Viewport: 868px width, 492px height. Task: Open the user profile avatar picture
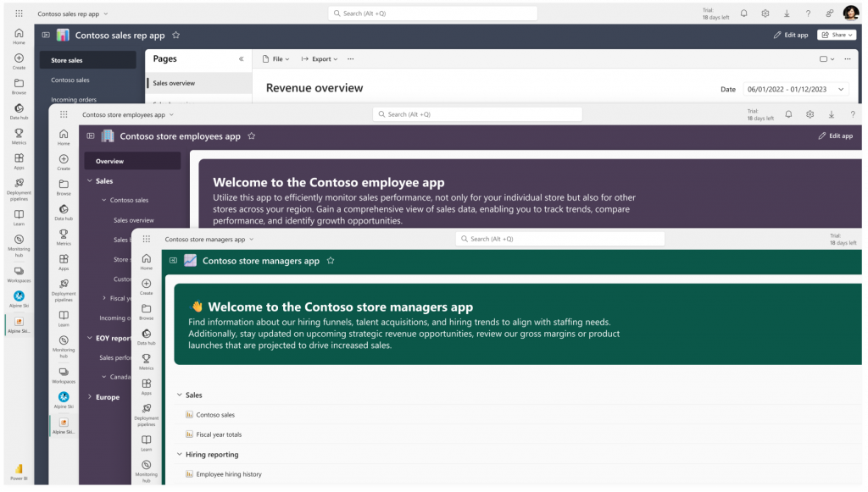tap(851, 14)
